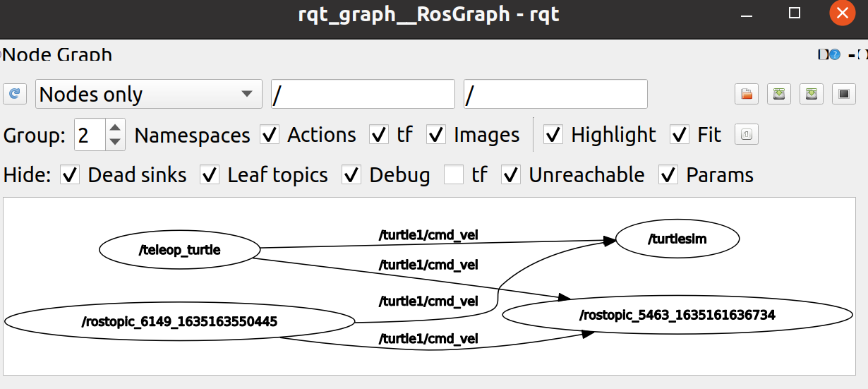This screenshot has width=868, height=389.
Task: Decrease the Group namespaces depth spinner
Action: [115, 142]
